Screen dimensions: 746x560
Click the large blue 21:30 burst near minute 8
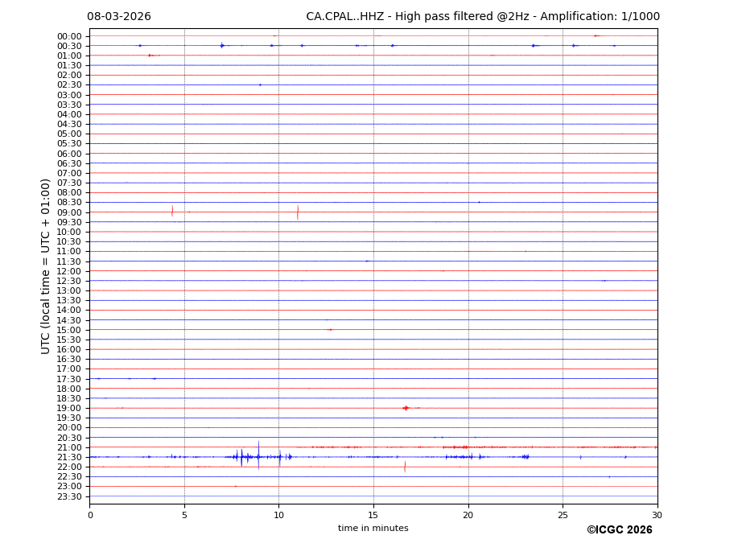(241, 457)
